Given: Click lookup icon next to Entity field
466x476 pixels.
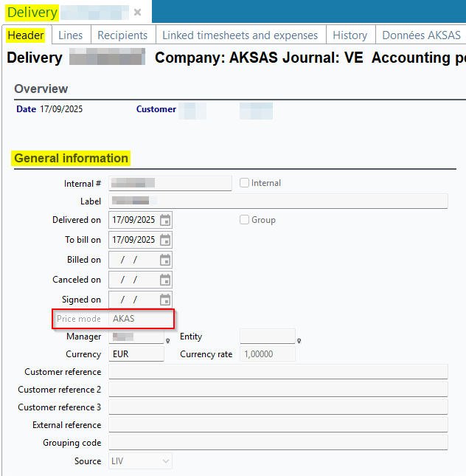Looking at the screenshot, I should [299, 340].
